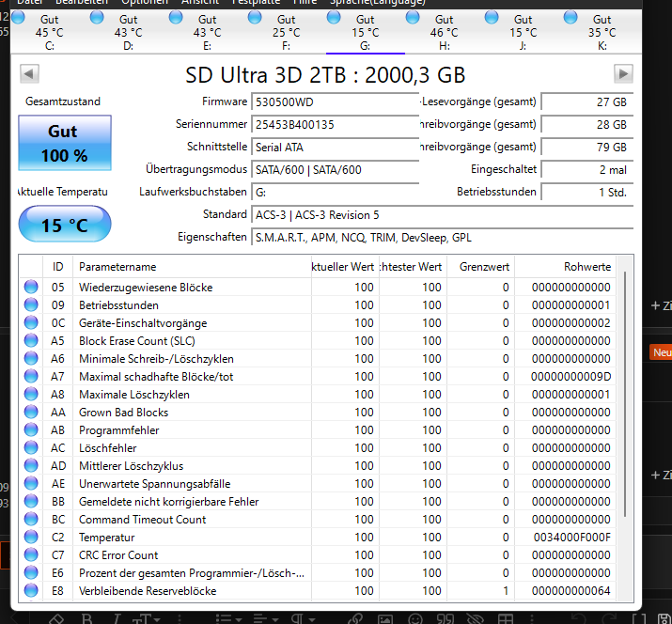Switch to the K: drive tab at 35 °C
The height and width of the screenshot is (624, 672).
[602, 32]
